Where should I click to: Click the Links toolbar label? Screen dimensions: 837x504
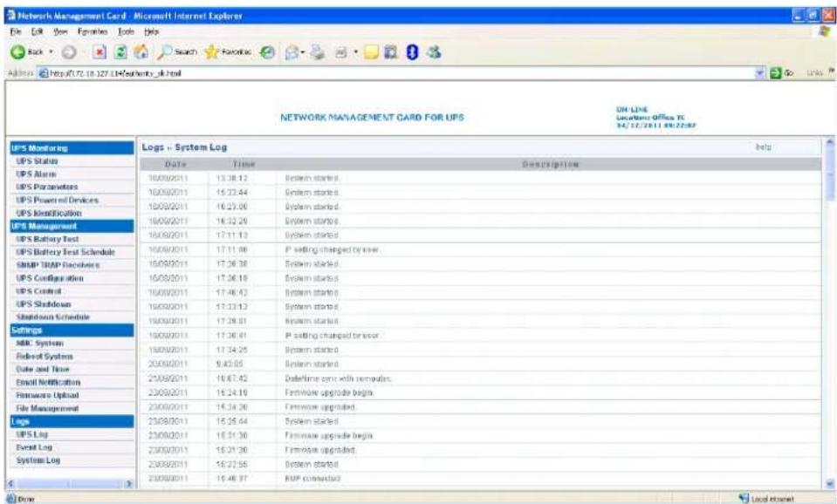click(815, 72)
